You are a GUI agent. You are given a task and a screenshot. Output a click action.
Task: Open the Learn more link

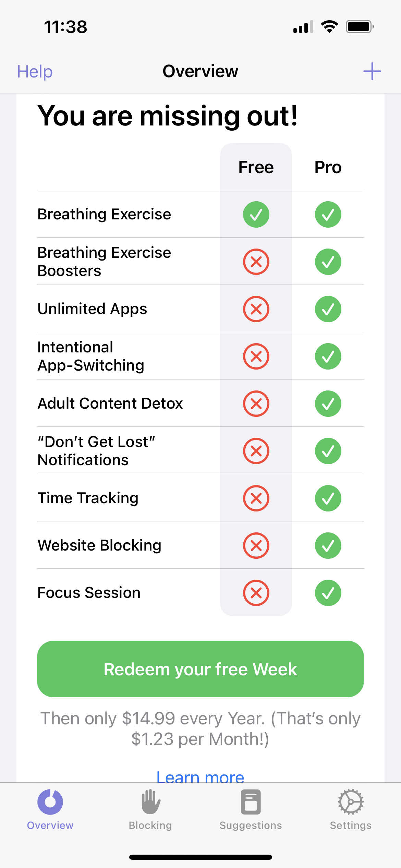pos(200,777)
